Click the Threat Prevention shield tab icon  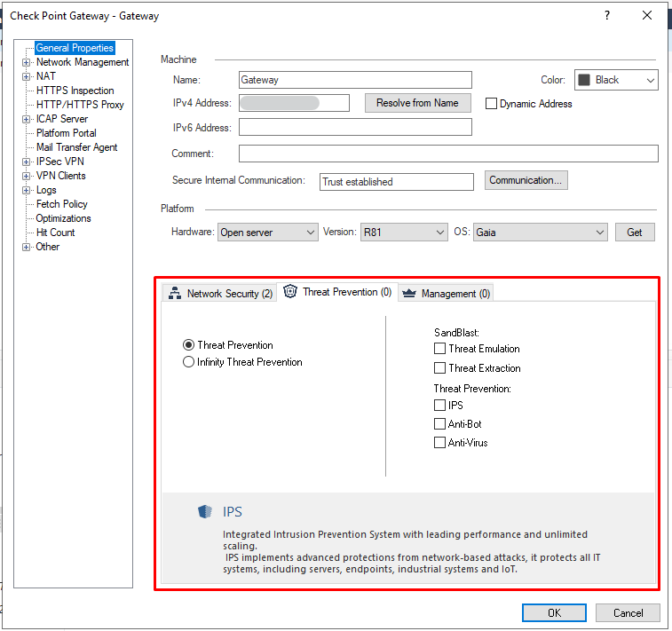click(290, 292)
